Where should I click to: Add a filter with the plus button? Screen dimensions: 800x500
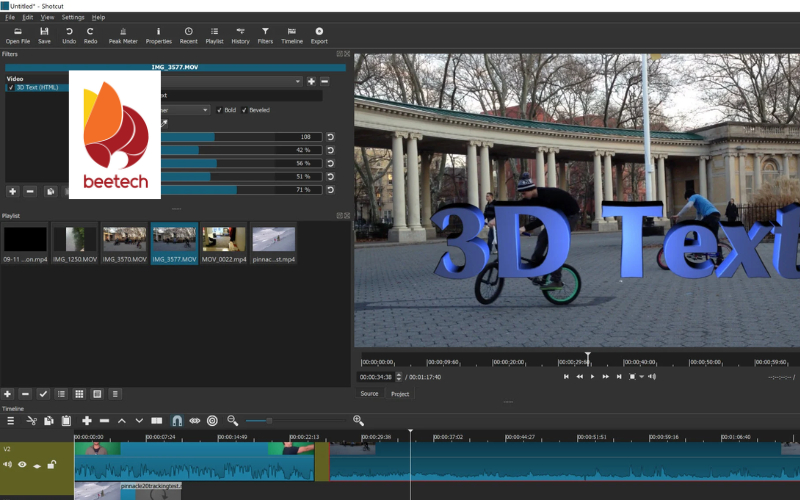(13, 191)
